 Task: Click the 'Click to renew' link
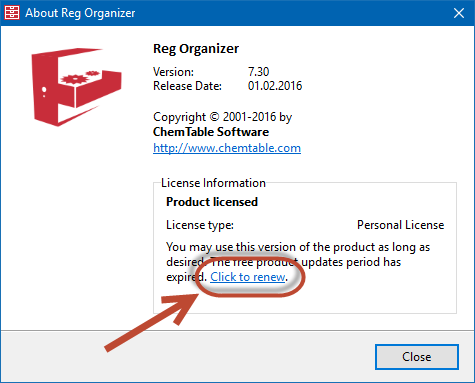click(x=248, y=277)
